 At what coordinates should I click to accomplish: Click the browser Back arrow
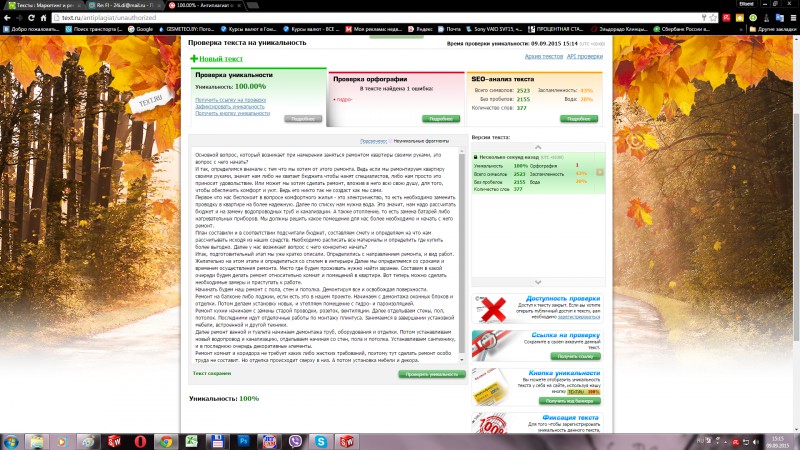(x=7, y=18)
